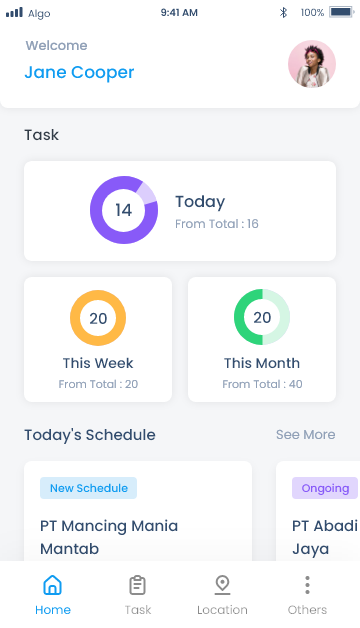This screenshot has height=628, width=360.
Task: Click See More for Today's Schedule
Action: [x=306, y=435]
